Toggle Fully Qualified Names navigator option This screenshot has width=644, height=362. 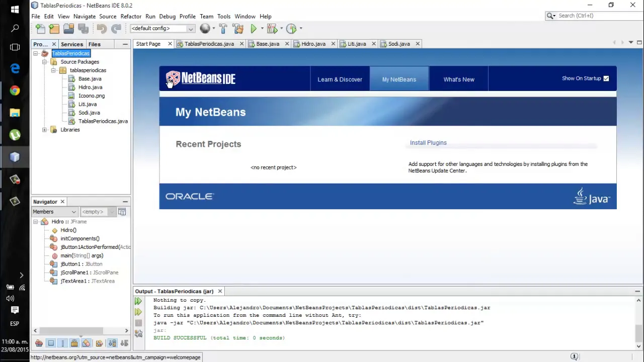point(99,343)
